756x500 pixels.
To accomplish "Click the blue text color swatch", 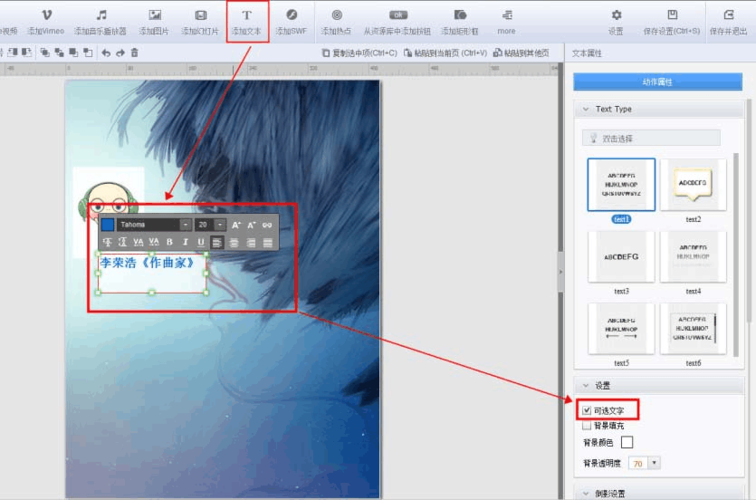I will point(108,225).
